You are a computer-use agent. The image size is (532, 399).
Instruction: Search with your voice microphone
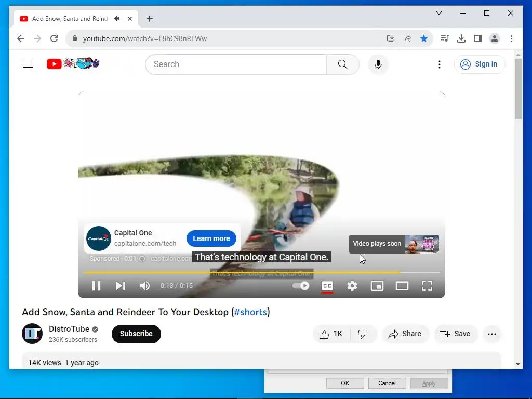click(x=378, y=64)
